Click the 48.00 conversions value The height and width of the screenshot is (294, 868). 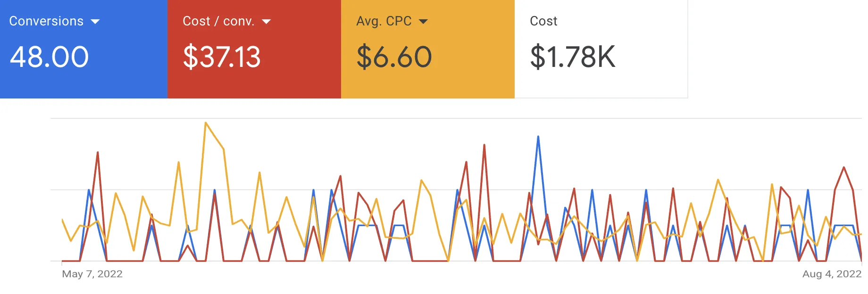click(49, 57)
